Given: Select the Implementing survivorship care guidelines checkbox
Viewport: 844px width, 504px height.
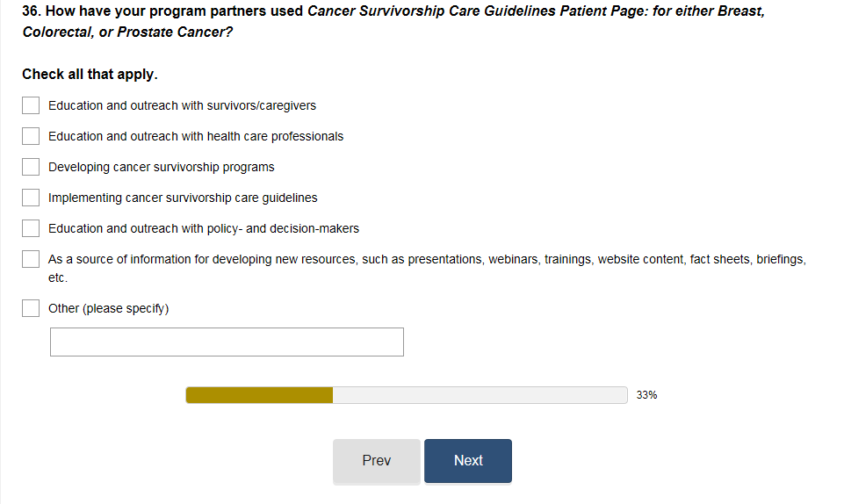Looking at the screenshot, I should coord(31,198).
